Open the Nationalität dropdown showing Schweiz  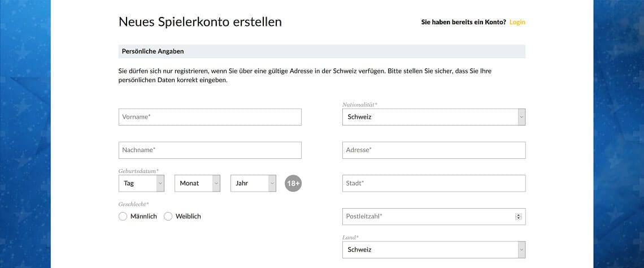point(433,117)
